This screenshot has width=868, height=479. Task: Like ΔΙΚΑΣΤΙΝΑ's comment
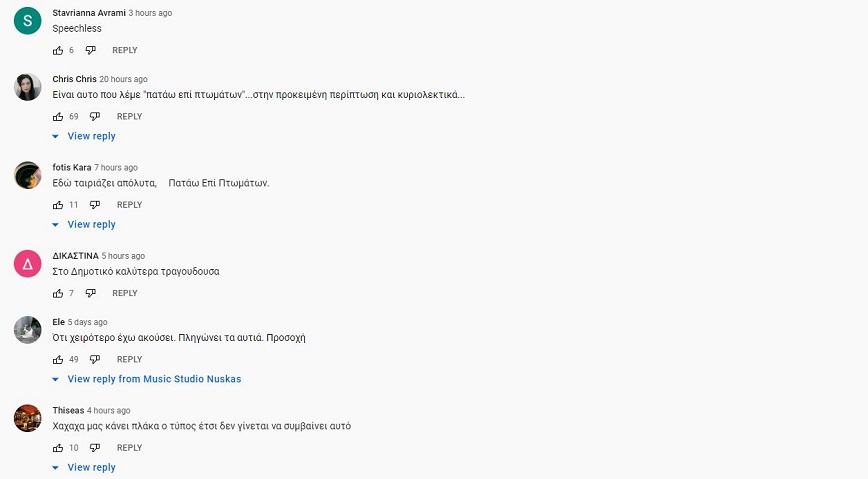click(x=58, y=293)
